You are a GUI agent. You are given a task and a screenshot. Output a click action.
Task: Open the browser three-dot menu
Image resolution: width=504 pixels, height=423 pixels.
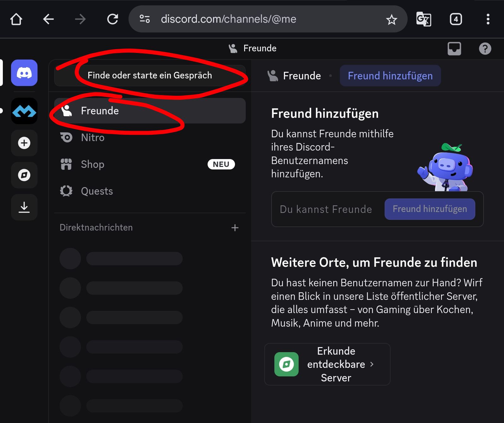click(488, 19)
